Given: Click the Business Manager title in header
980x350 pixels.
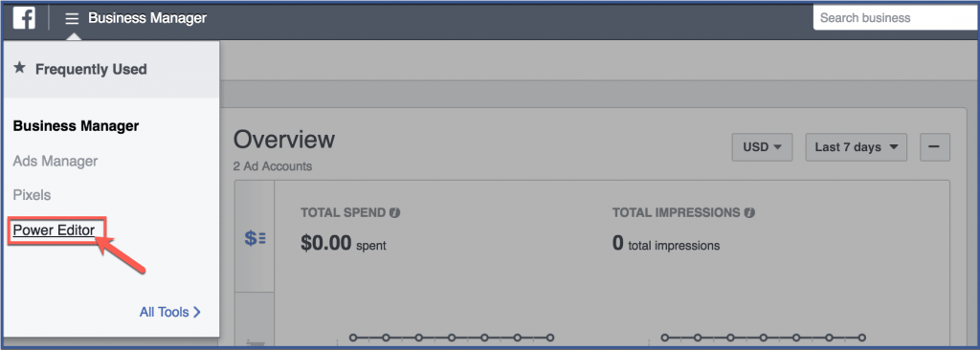Looking at the screenshot, I should coord(147,18).
